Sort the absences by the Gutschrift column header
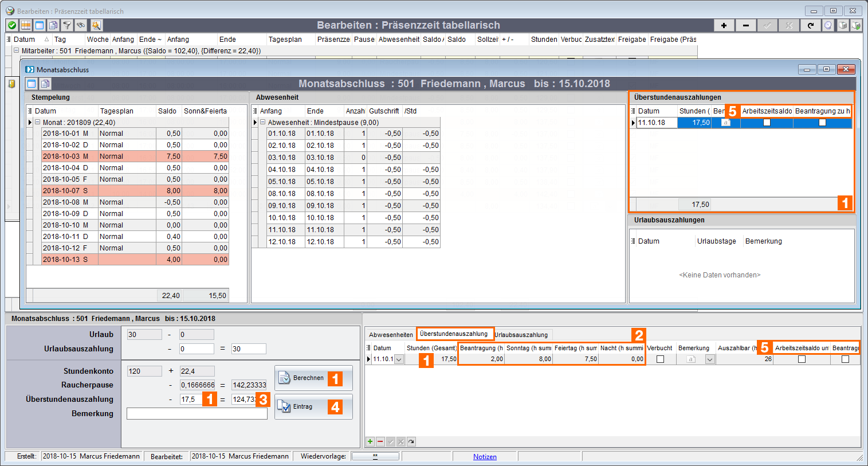868x466 pixels. pyautogui.click(x=384, y=111)
